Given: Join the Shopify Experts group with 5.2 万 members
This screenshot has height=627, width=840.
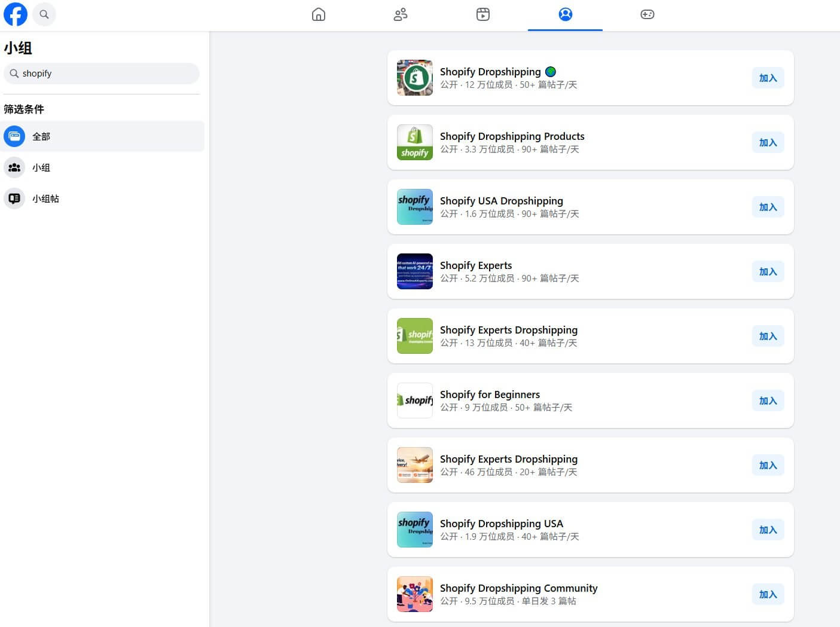Looking at the screenshot, I should (x=768, y=271).
